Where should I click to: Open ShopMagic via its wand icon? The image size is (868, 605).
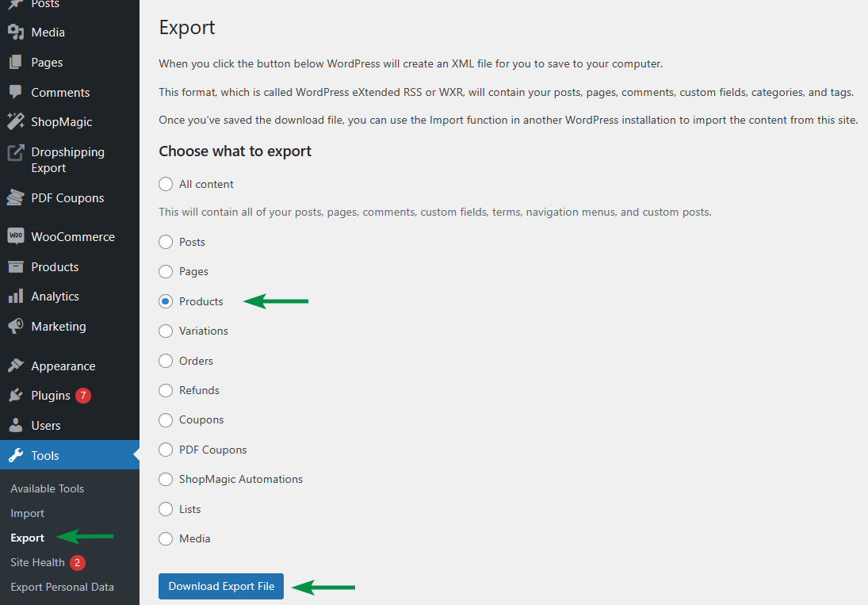[x=15, y=122]
